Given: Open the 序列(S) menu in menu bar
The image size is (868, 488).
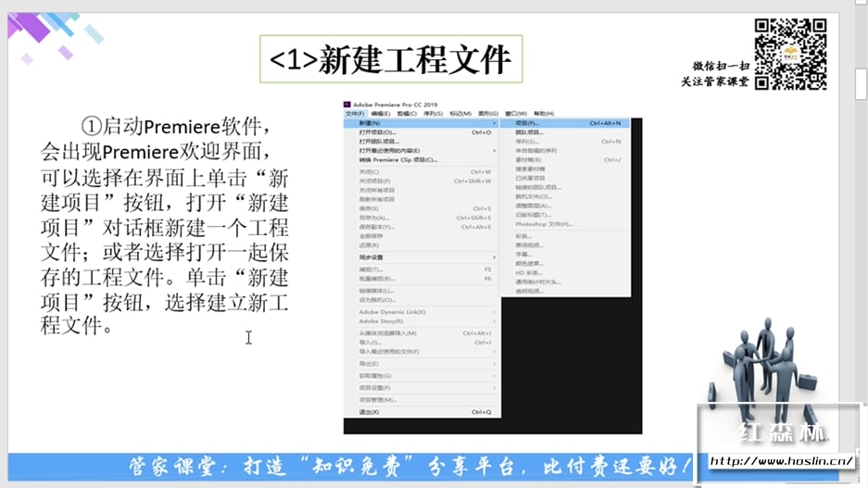Looking at the screenshot, I should [x=434, y=113].
